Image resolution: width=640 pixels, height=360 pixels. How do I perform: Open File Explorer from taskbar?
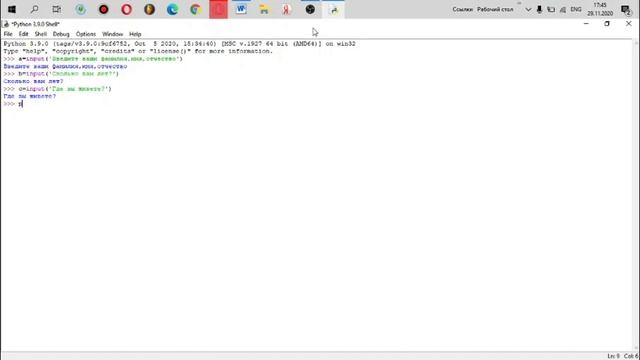(264, 9)
